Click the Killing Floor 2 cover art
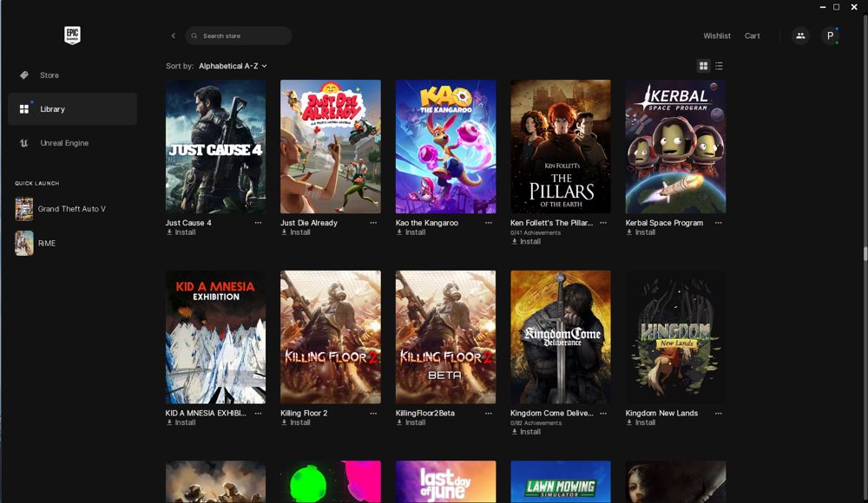Screen dimensions: 868x503 [x=331, y=337]
